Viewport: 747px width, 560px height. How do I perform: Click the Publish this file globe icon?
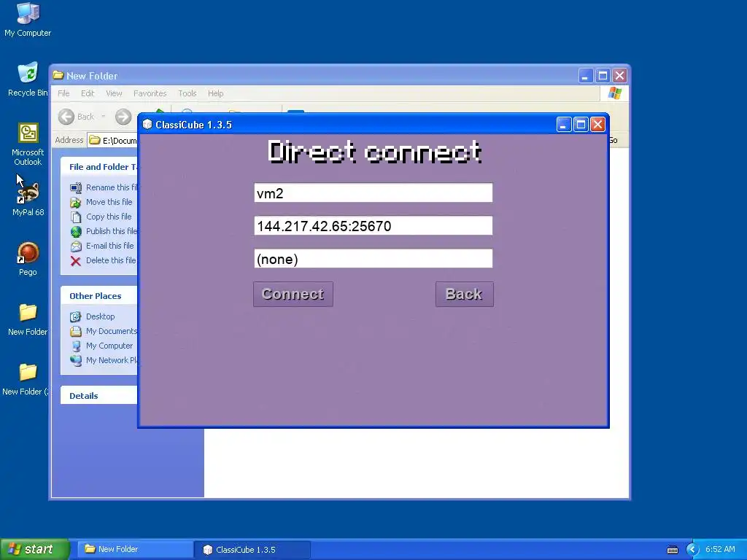[x=76, y=231]
